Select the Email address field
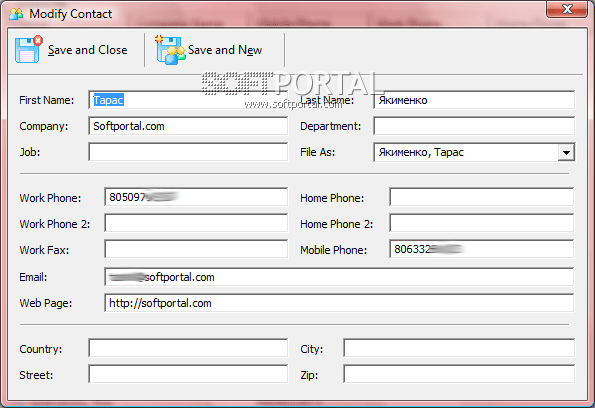Image resolution: width=595 pixels, height=408 pixels. point(339,277)
